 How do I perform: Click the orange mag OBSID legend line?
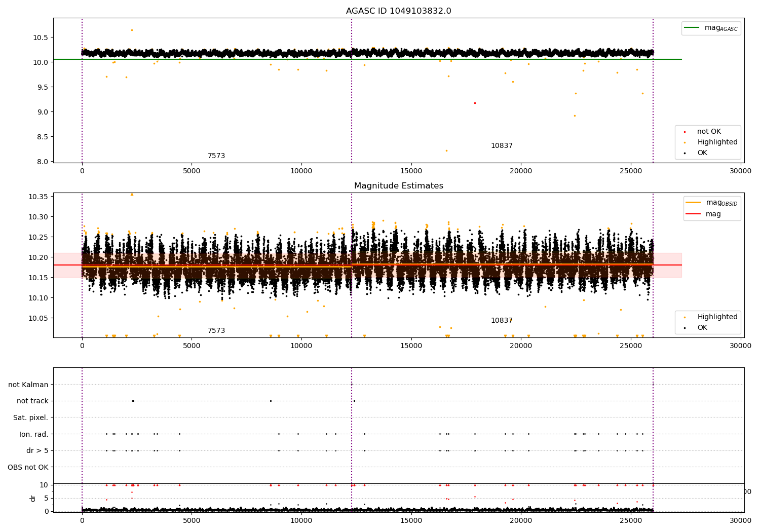pyautogui.click(x=693, y=202)
